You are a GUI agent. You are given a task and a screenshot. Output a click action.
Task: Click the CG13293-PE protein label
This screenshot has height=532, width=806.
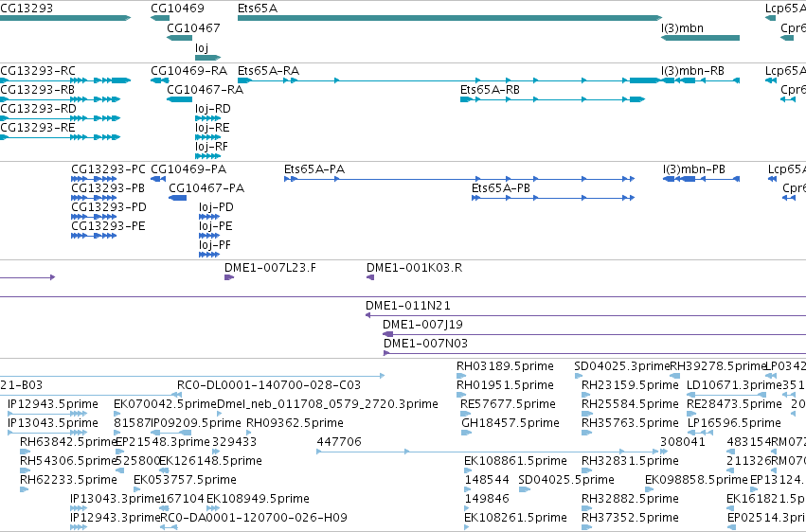(x=109, y=226)
